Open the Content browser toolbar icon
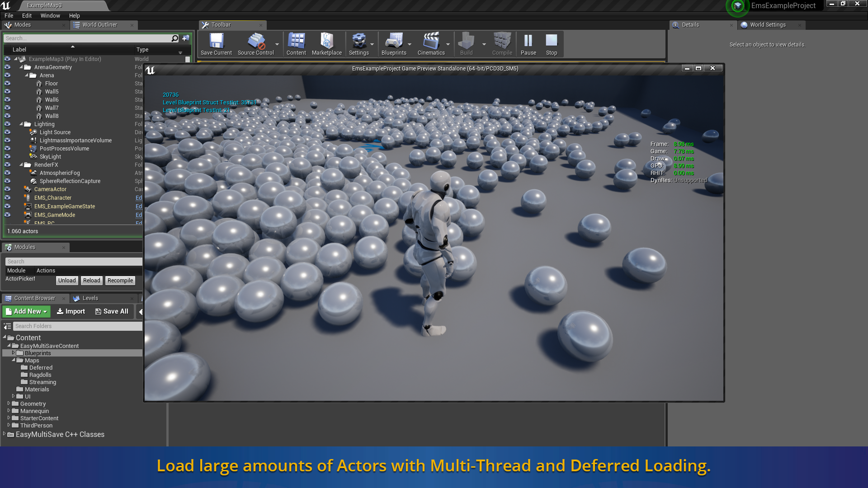868x488 pixels. (x=296, y=44)
